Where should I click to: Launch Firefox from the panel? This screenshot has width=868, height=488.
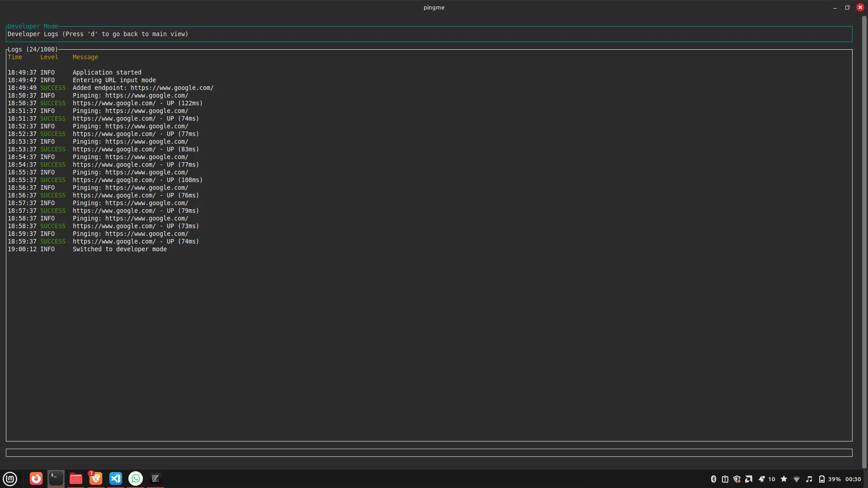[x=36, y=479]
